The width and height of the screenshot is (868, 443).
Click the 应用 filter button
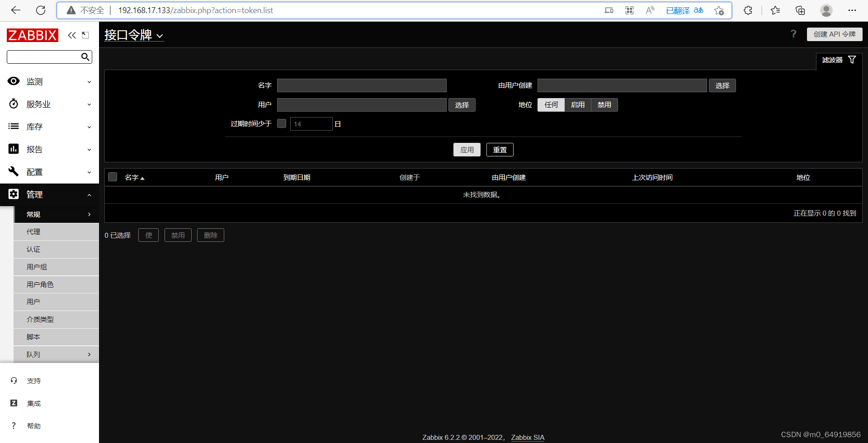tap(467, 150)
